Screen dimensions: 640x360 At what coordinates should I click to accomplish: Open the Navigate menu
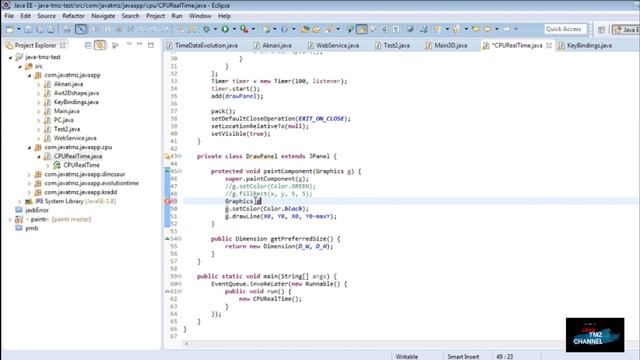103,16
